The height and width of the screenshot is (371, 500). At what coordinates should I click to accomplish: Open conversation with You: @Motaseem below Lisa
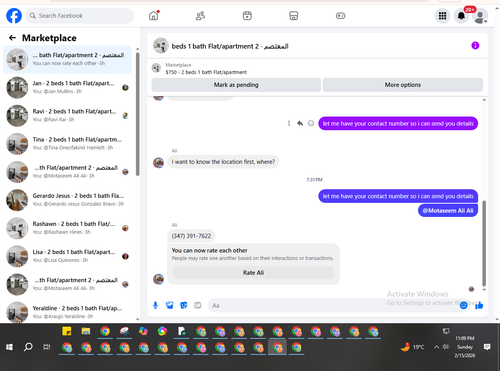point(68,284)
